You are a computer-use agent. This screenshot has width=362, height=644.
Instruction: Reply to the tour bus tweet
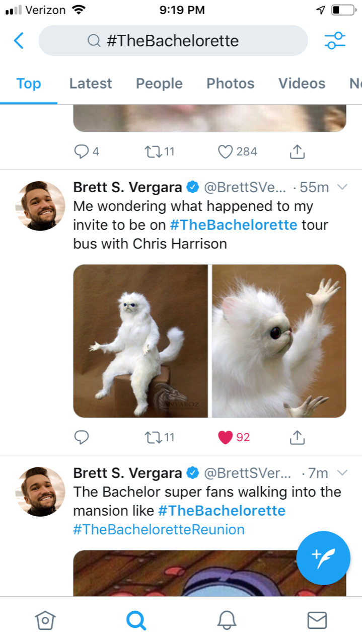tap(82, 437)
